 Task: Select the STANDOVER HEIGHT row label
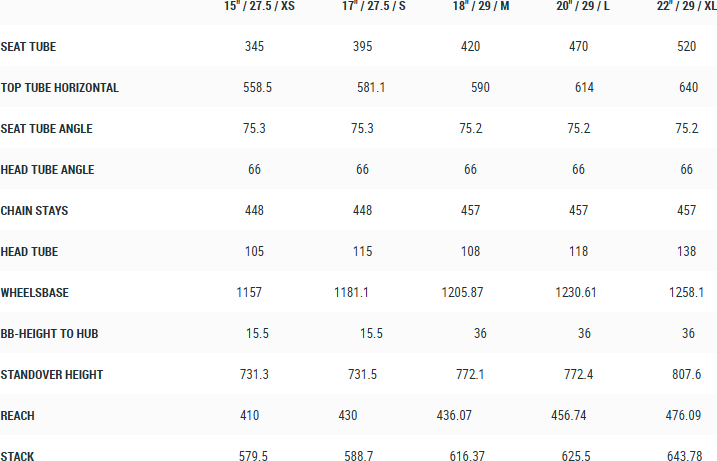52,375
